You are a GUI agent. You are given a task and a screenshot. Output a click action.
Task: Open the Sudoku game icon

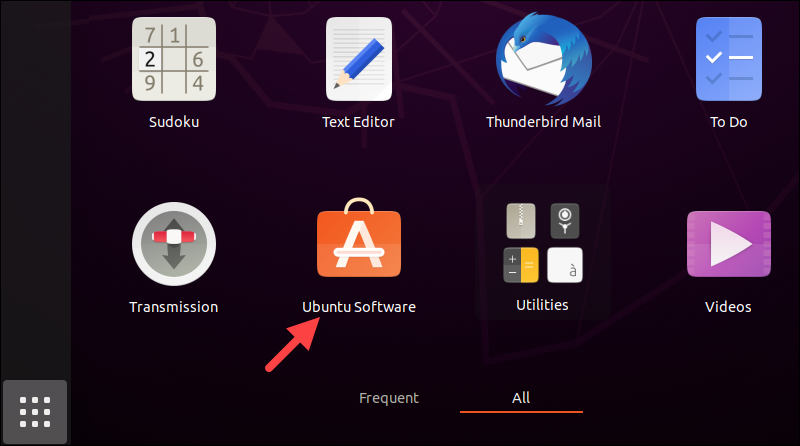[x=174, y=59]
